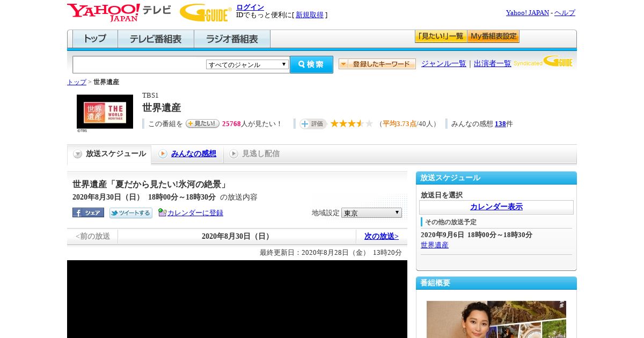Screen dimensions: 644x338
Task: Click the black video player area
Action: 237,299
